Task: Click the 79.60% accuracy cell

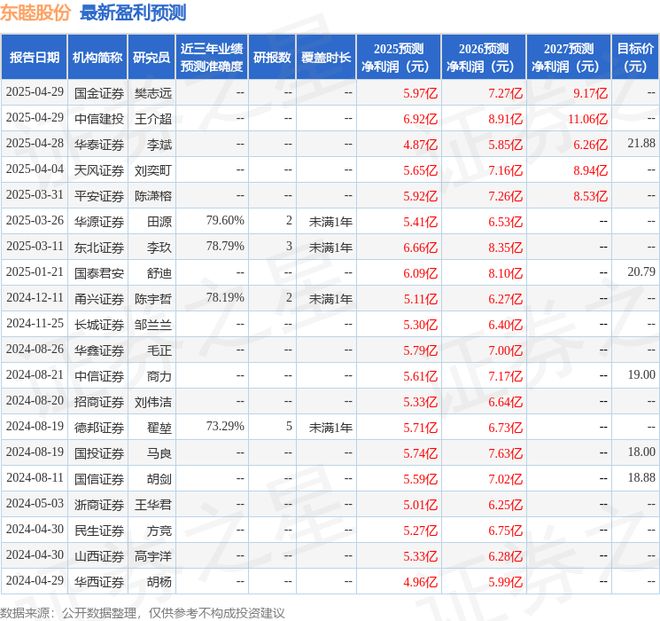Action: pyautogui.click(x=225, y=221)
